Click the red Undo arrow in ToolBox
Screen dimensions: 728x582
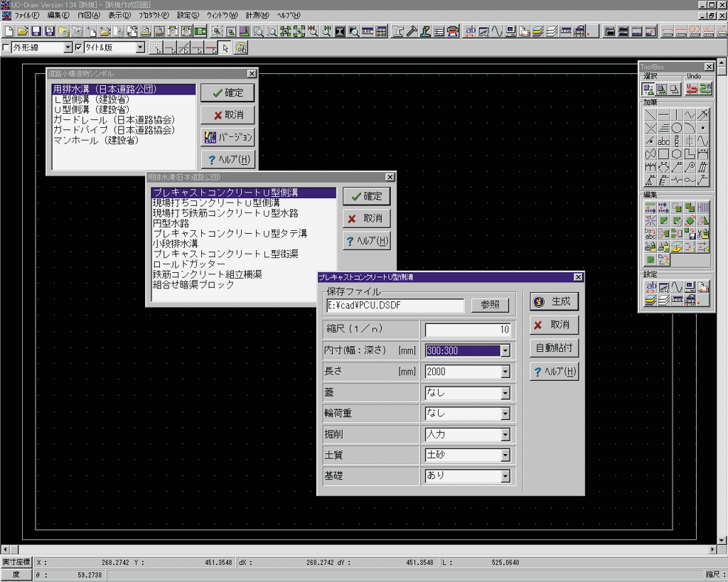[x=691, y=89]
